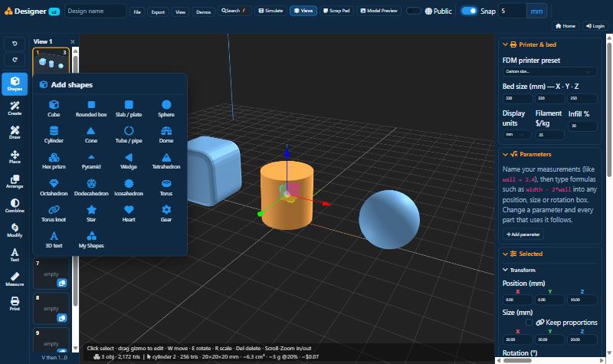Image resolution: width=613 pixels, height=364 pixels.
Task: Add a Torus knot shape
Action: pos(54,214)
